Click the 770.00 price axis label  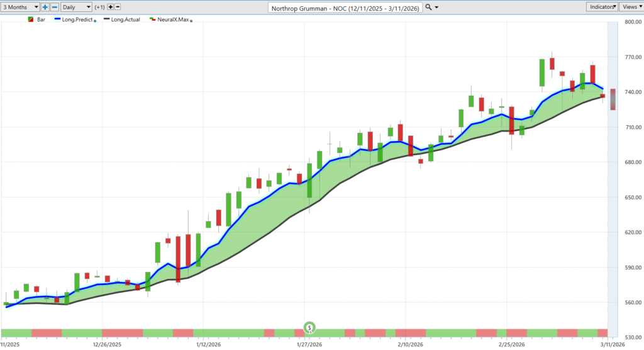point(633,57)
